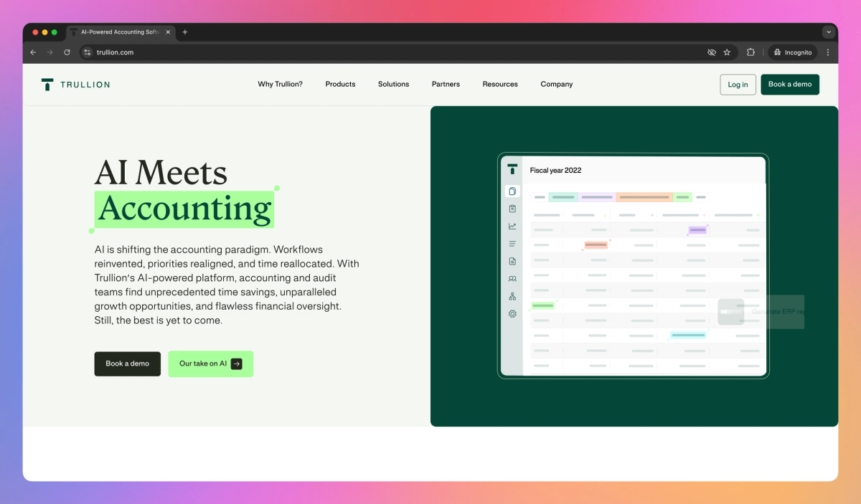Image resolution: width=861 pixels, height=504 pixels.
Task: Click the highlighted Accounting headline word
Action: pos(184,209)
